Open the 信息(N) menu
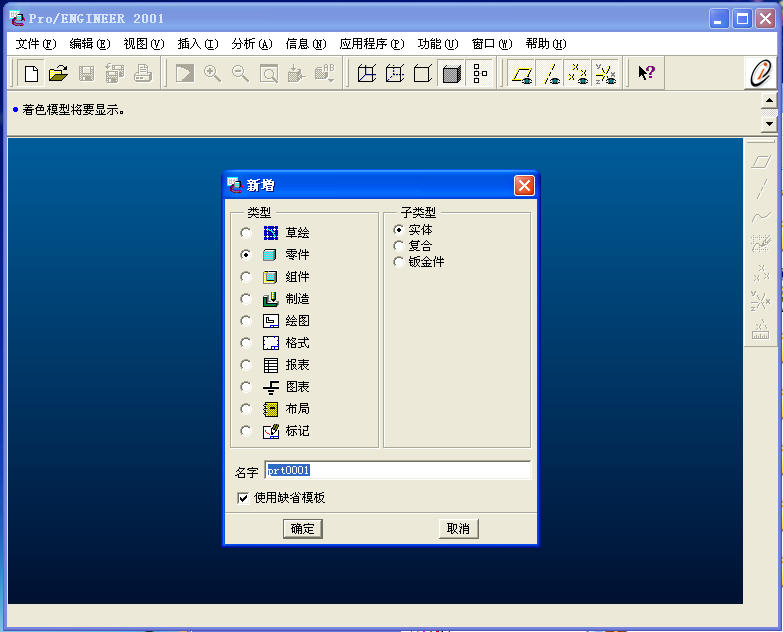This screenshot has height=632, width=783. [306, 44]
